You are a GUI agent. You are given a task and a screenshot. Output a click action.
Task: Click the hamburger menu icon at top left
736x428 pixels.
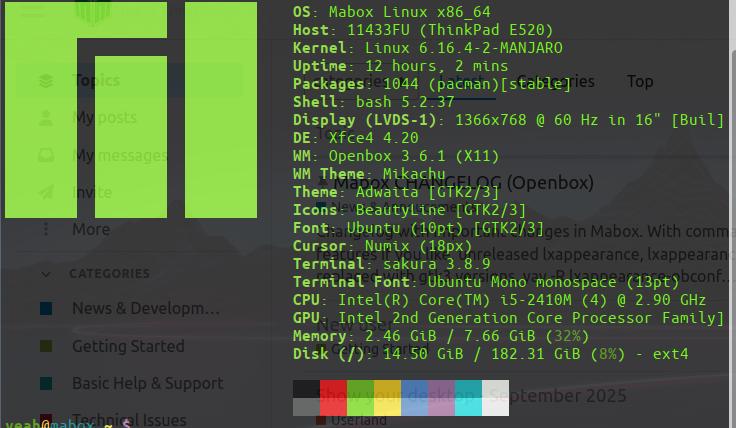point(33,12)
